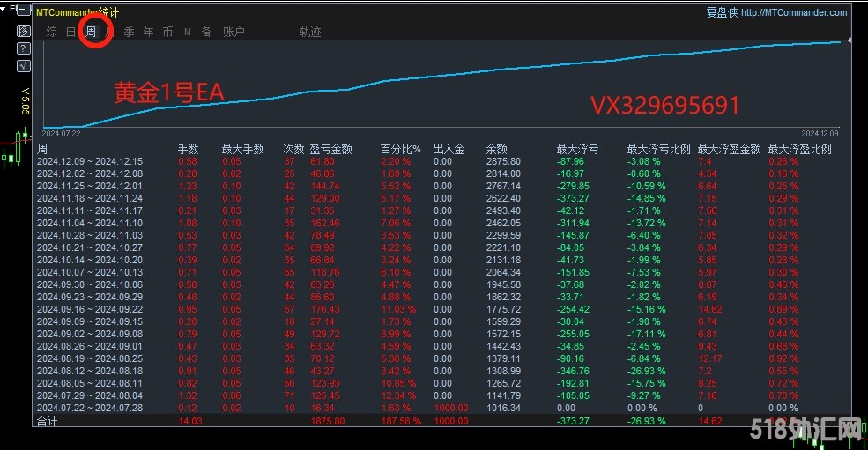Click chart start date 2024.07.22
868x450 pixels.
[61, 133]
